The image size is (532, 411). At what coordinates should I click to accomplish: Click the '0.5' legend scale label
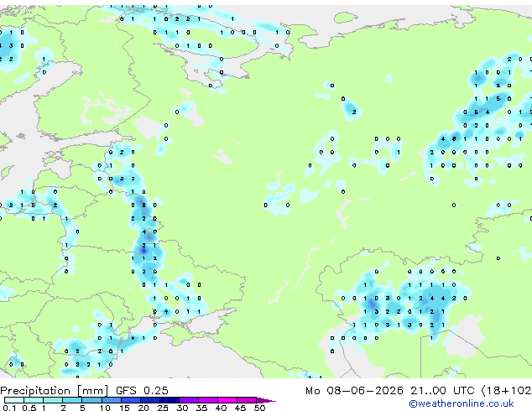[x=29, y=408]
